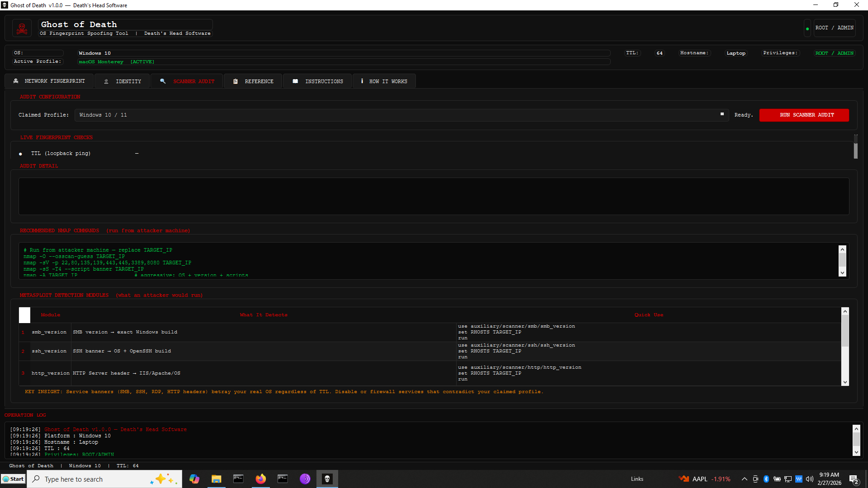The height and width of the screenshot is (488, 868).
Task: Click the red skull logo icon
Action: [22, 28]
